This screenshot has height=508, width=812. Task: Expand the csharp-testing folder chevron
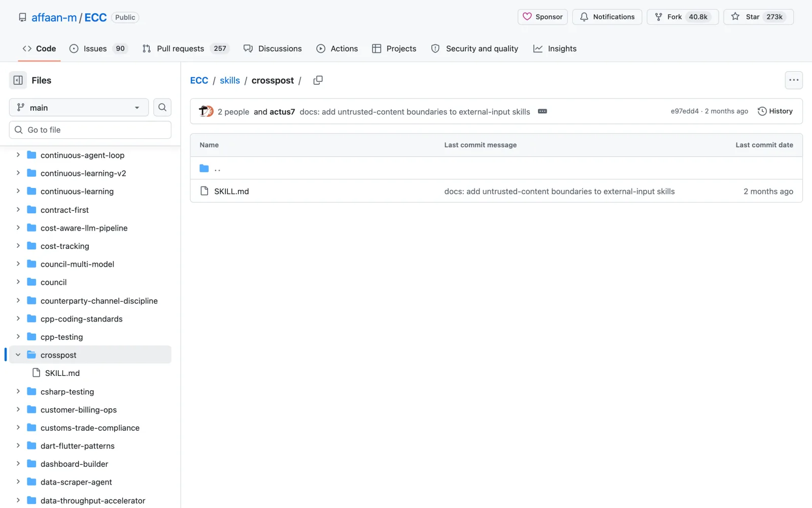18,391
